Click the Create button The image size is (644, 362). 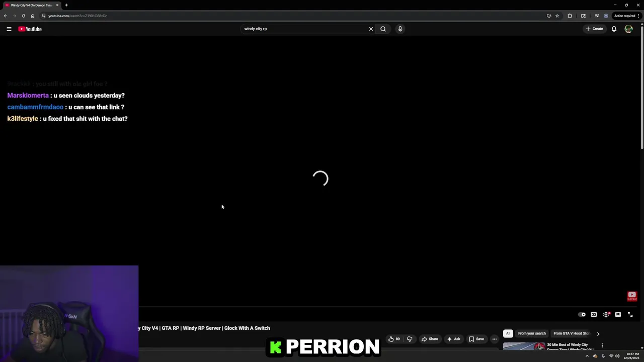point(594,29)
